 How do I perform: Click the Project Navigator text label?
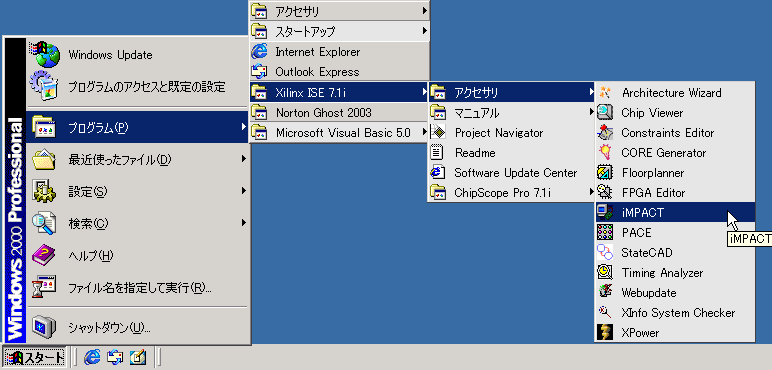point(499,133)
